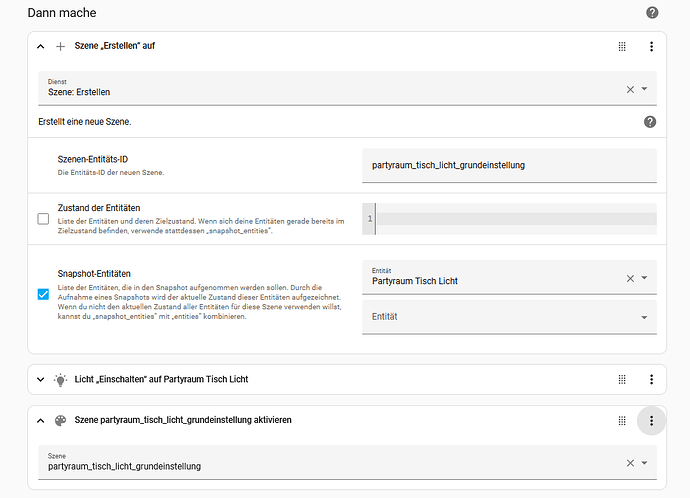Open help for the Dann mache section

coord(652,13)
